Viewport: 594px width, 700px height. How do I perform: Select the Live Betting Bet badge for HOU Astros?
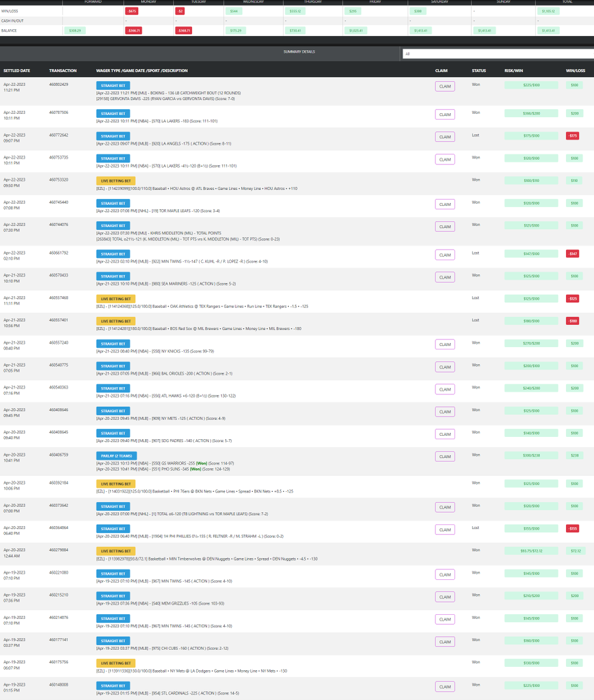point(116,181)
